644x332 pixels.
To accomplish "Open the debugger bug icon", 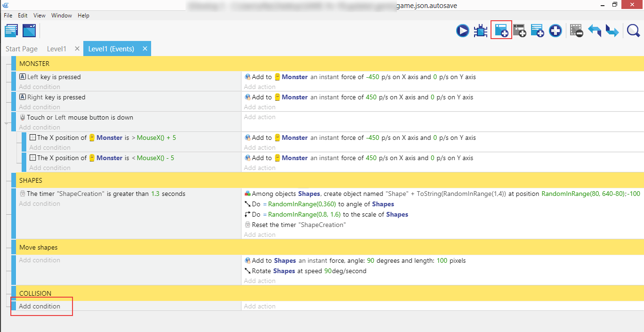I will pos(481,31).
